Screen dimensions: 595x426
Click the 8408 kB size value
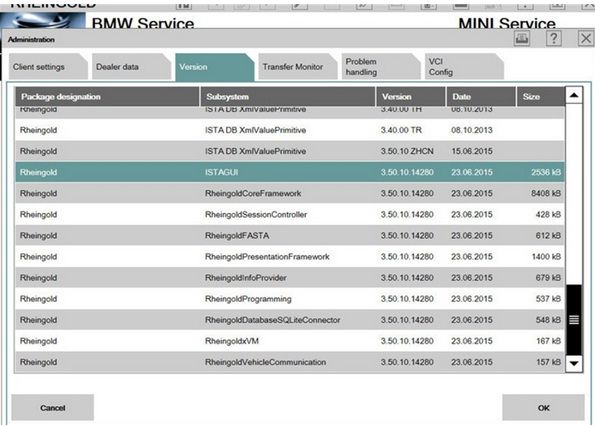pos(546,193)
